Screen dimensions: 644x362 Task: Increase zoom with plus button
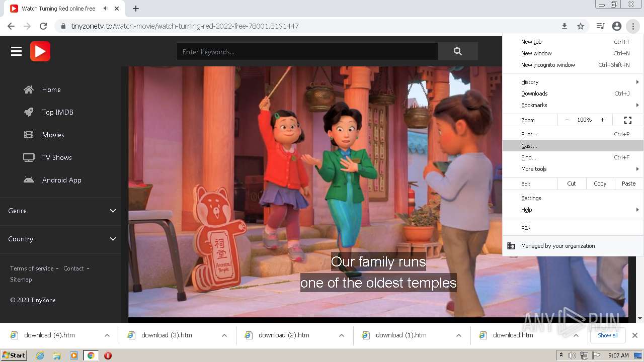[x=602, y=120]
